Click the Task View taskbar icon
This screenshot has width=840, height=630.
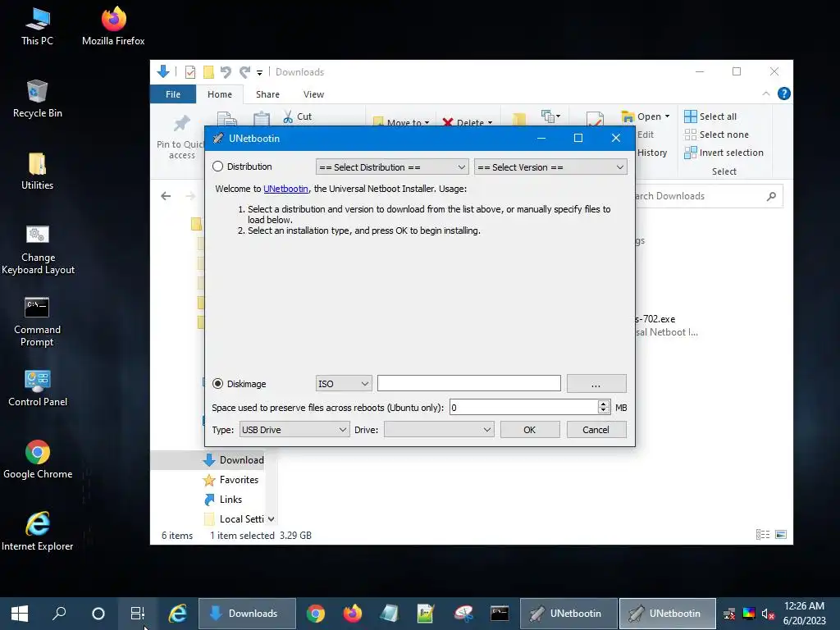[x=138, y=614]
